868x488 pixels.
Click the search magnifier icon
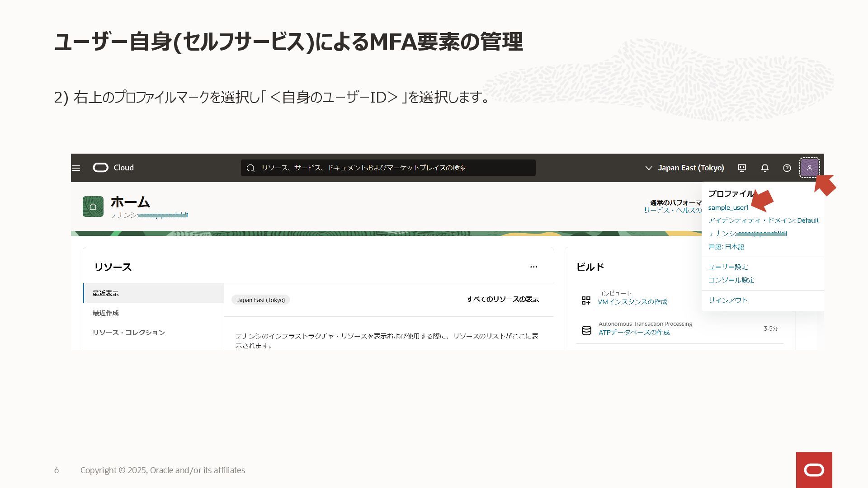pos(250,168)
